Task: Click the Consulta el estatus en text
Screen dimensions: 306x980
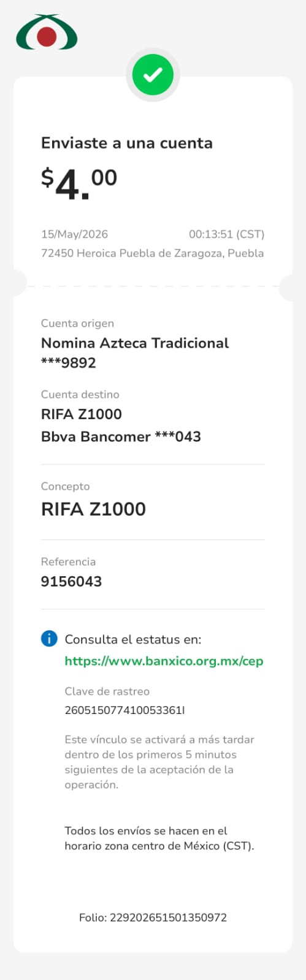Action: click(x=133, y=639)
